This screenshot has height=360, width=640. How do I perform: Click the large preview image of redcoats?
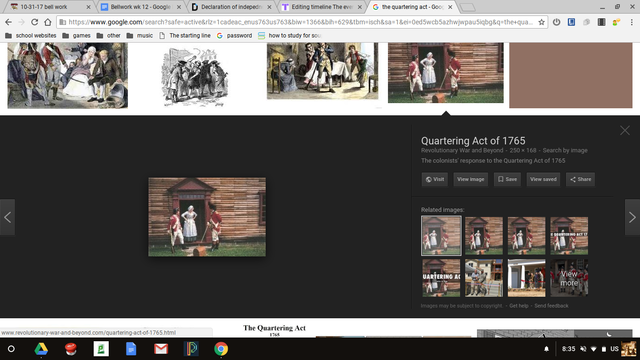207,217
